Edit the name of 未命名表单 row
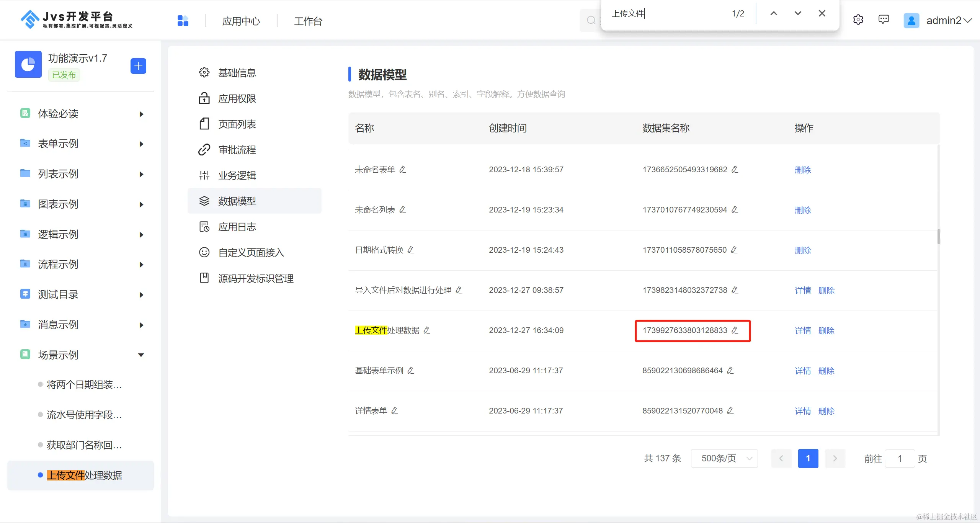The width and height of the screenshot is (980, 523). coord(403,170)
